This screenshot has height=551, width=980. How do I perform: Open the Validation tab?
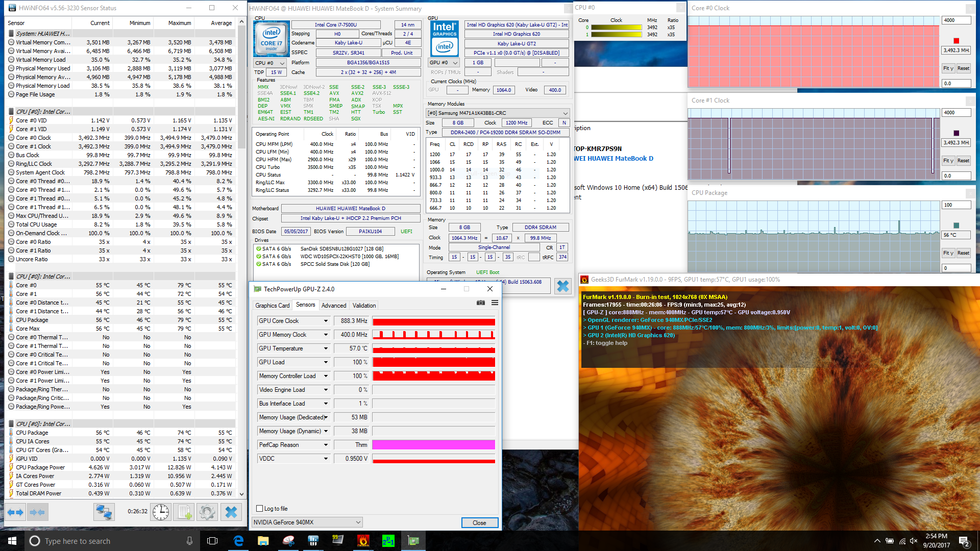[x=364, y=306]
